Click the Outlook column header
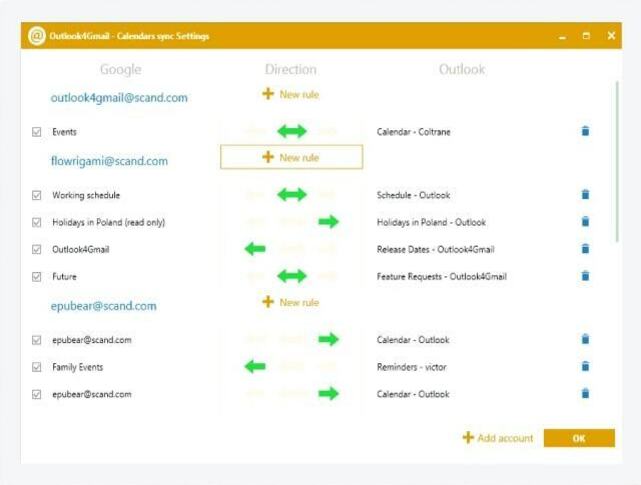Image resolution: width=641 pixels, height=485 pixels. [x=462, y=69]
